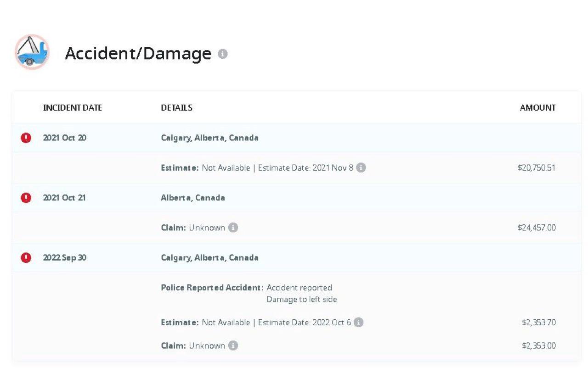This screenshot has width=588, height=373.
Task: Open info icon beside $24,457.00 Claim: Unknown
Action: (x=233, y=228)
